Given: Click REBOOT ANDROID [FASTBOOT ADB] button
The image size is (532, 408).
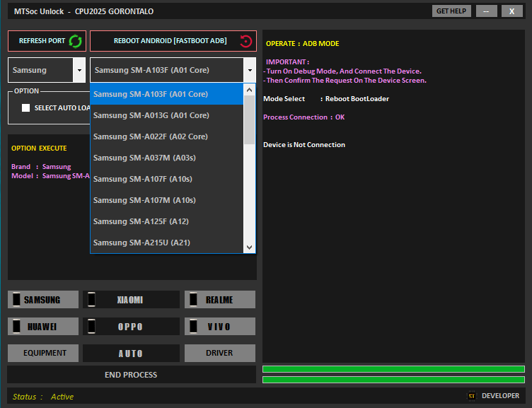Looking at the screenshot, I should [x=173, y=41].
